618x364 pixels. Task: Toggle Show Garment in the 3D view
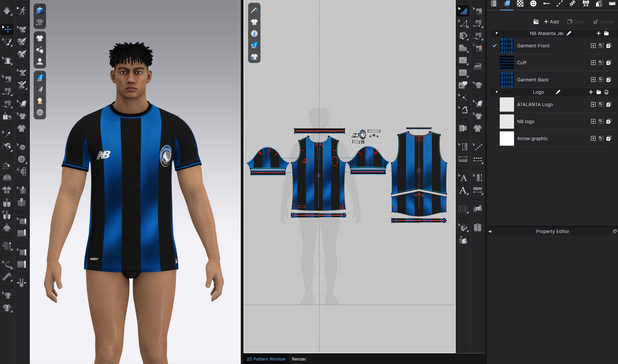click(x=40, y=38)
